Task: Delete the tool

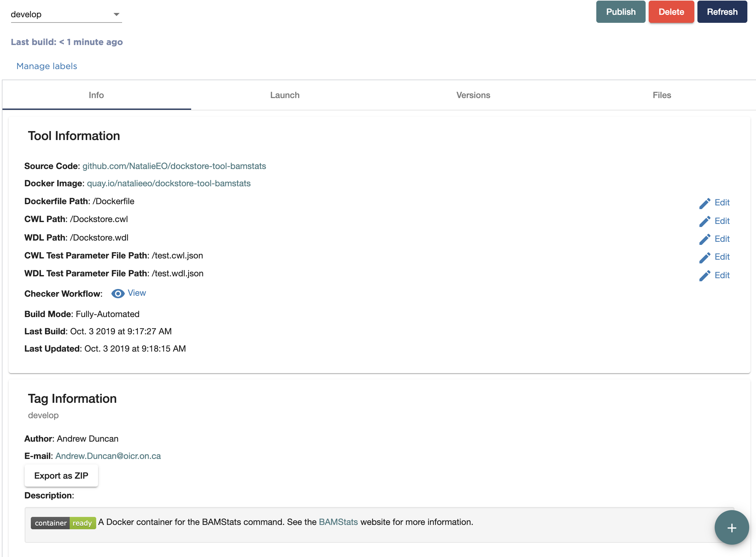Action: [671, 11]
